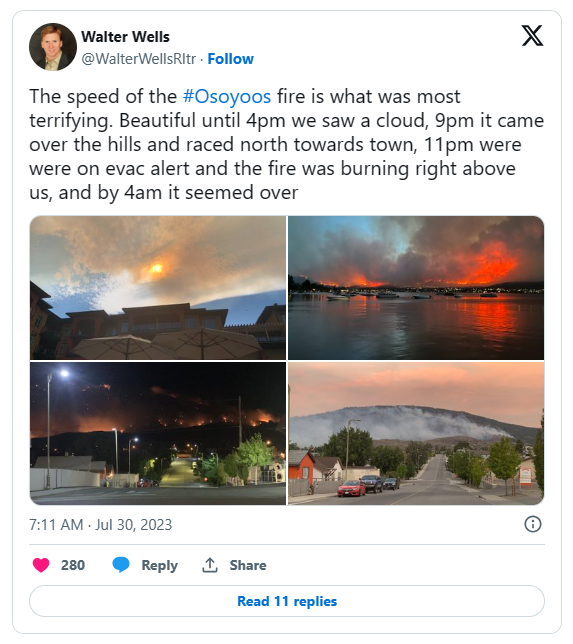This screenshot has width=573, height=644.
Task: Click the tweet body text
Action: (x=286, y=145)
